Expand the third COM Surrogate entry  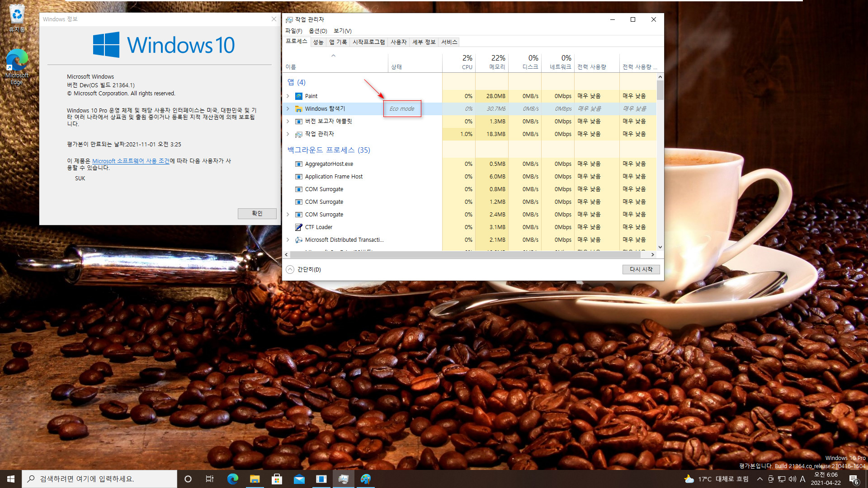coord(288,214)
